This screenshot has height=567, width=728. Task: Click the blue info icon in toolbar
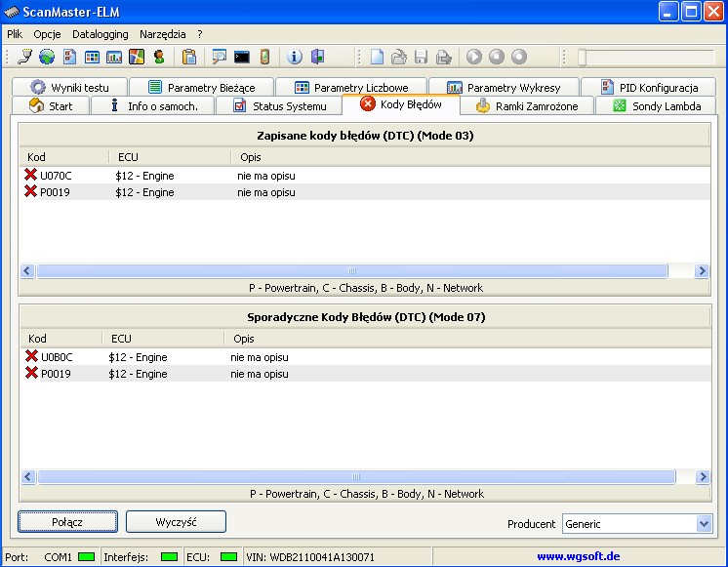tap(295, 57)
